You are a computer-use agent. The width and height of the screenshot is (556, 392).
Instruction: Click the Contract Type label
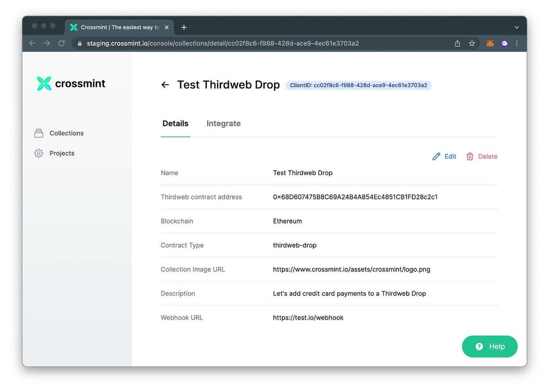(x=182, y=245)
